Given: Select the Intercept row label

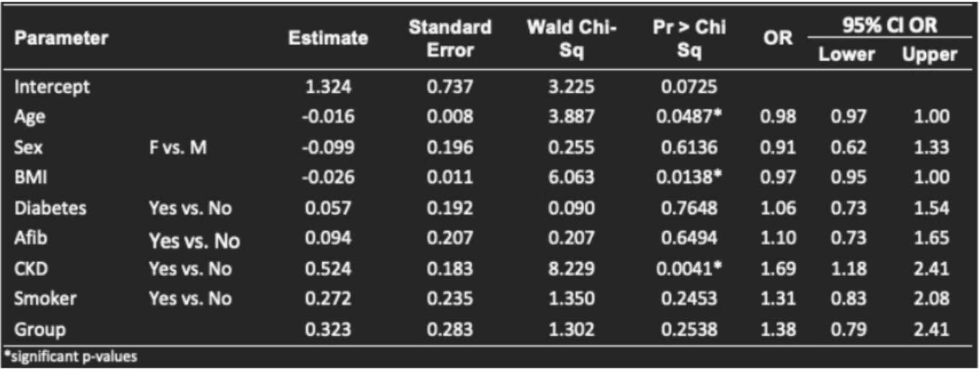Looking at the screenshot, I should [x=52, y=87].
